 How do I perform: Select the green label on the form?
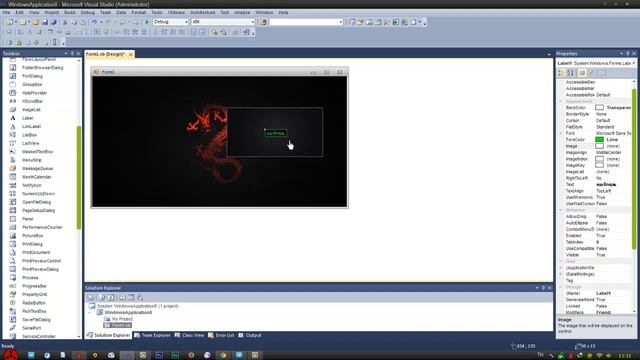pos(276,133)
